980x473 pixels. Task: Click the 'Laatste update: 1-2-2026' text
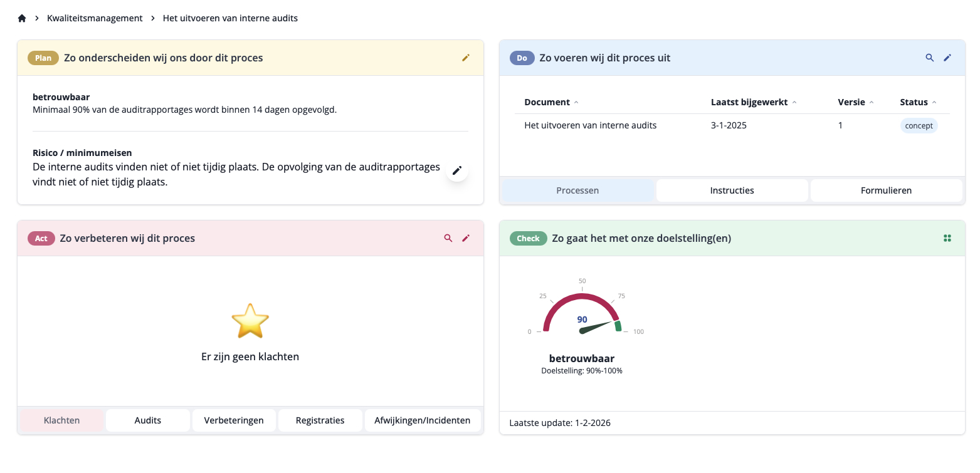click(x=560, y=423)
